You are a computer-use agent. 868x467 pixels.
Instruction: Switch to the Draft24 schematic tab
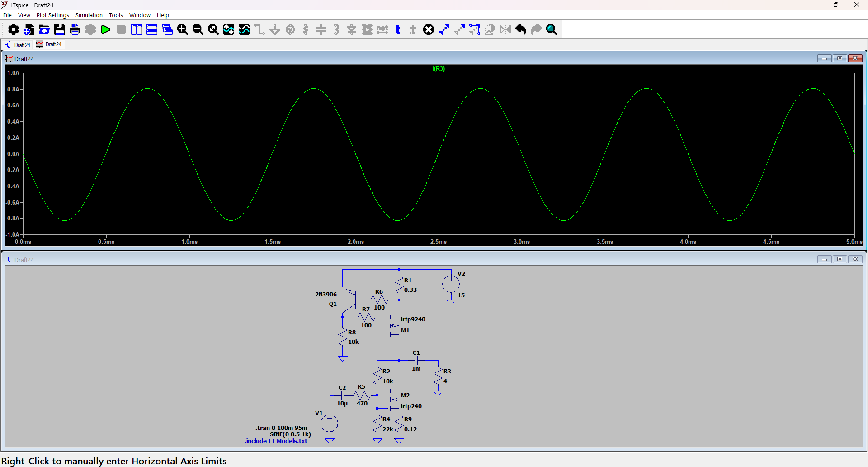click(x=18, y=44)
